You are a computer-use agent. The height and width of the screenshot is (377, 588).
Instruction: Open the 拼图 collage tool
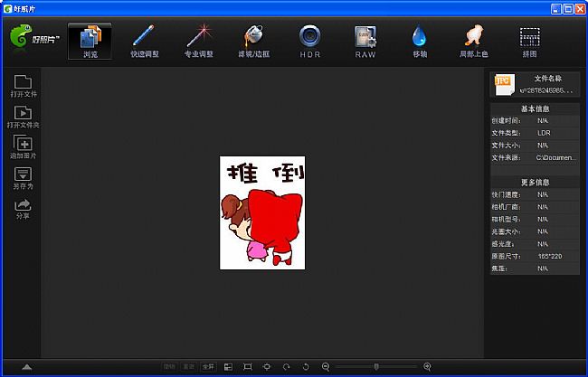[x=530, y=40]
